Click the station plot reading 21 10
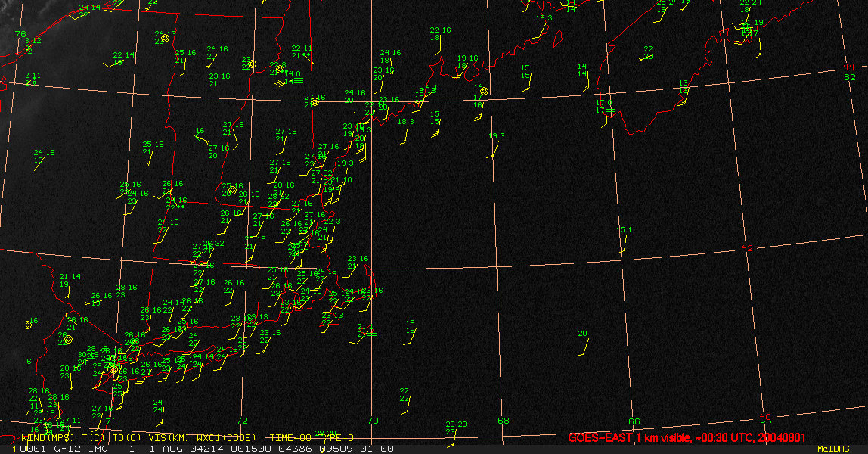Screen dimensions: 868x454 342,180
